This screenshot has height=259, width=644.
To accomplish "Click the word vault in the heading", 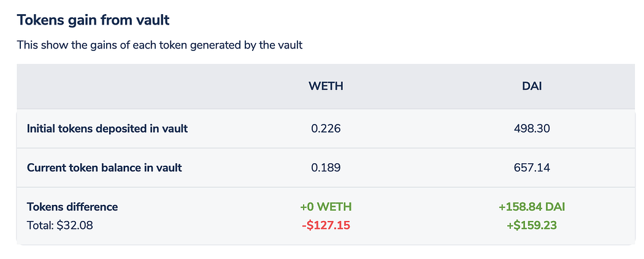I will tap(152, 20).
